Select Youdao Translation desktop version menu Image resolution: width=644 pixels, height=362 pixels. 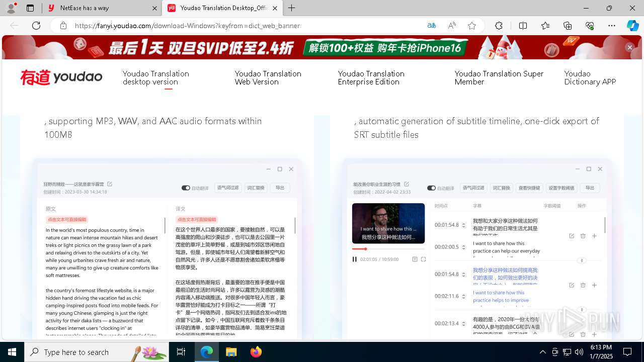tap(156, 78)
